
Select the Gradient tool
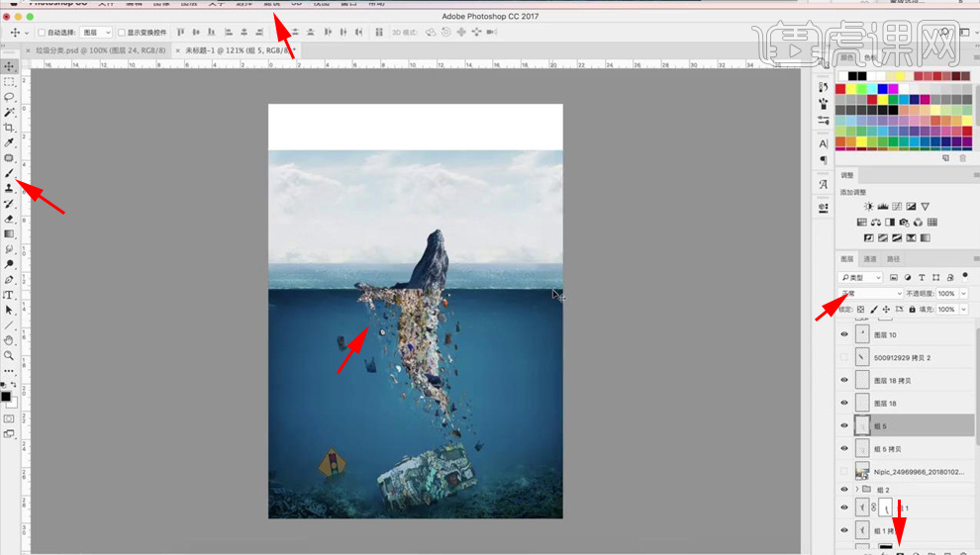[x=9, y=233]
